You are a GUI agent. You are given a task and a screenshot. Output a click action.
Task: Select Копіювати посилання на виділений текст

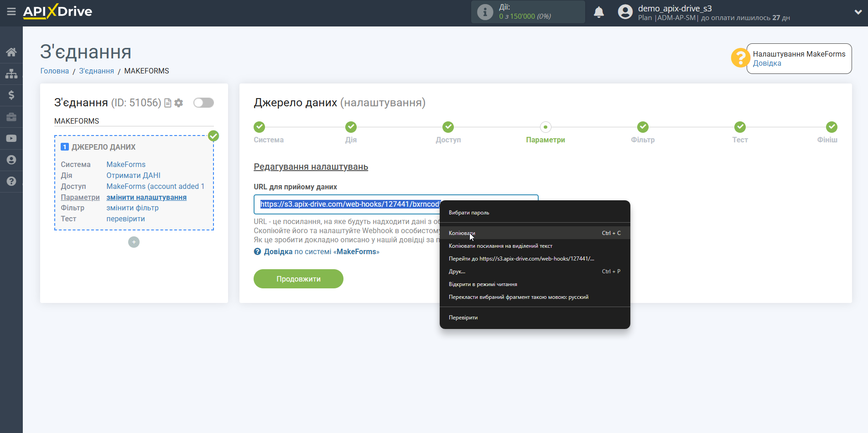click(x=535, y=246)
